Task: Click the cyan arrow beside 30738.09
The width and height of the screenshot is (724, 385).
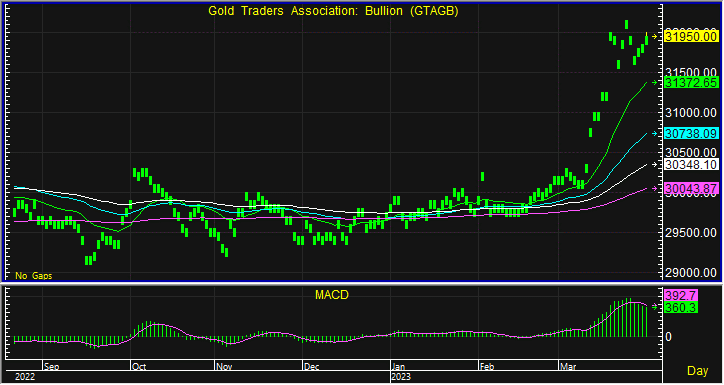Action: 654,133
